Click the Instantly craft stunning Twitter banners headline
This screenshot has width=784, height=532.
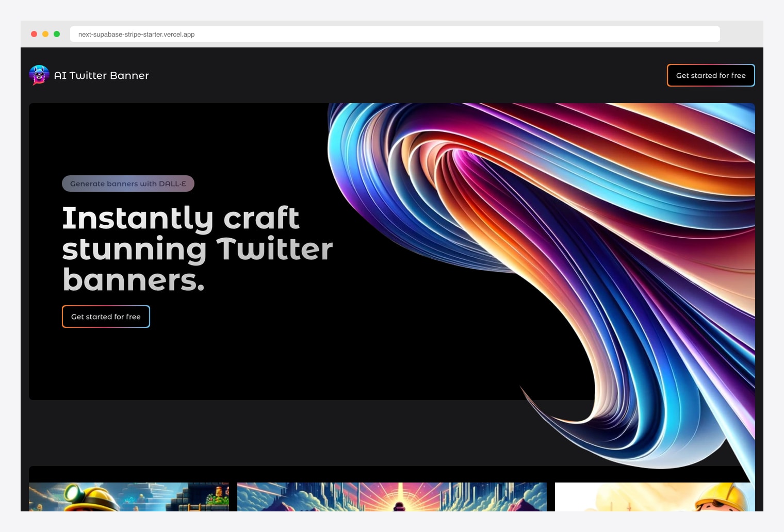pyautogui.click(x=198, y=249)
